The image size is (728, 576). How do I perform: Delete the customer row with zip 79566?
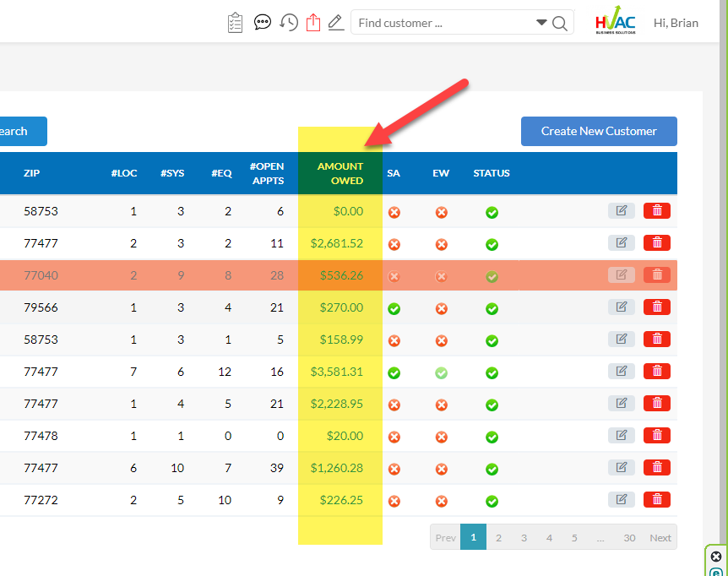[656, 307]
